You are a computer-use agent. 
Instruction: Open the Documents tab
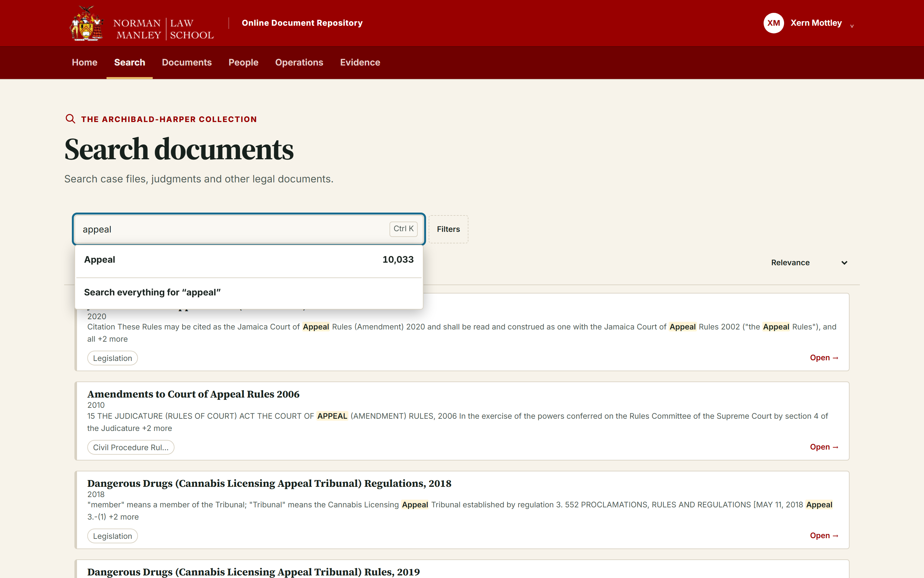(187, 62)
